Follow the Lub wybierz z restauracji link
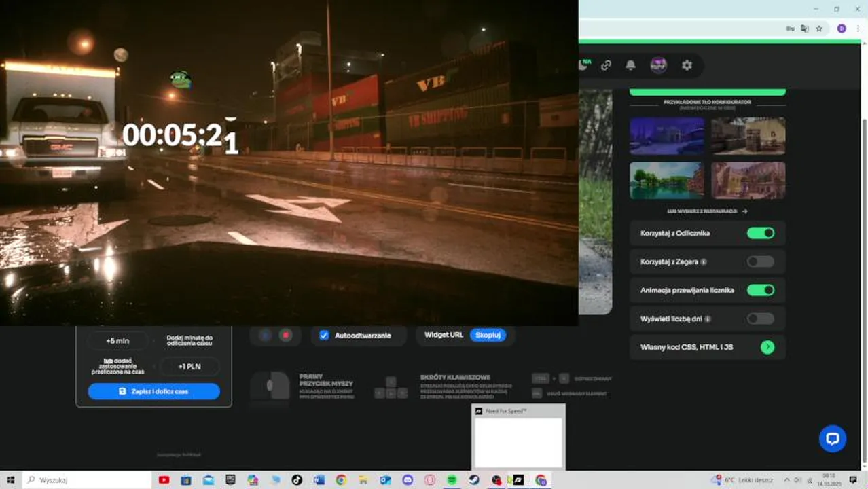The width and height of the screenshot is (868, 489). (x=707, y=211)
